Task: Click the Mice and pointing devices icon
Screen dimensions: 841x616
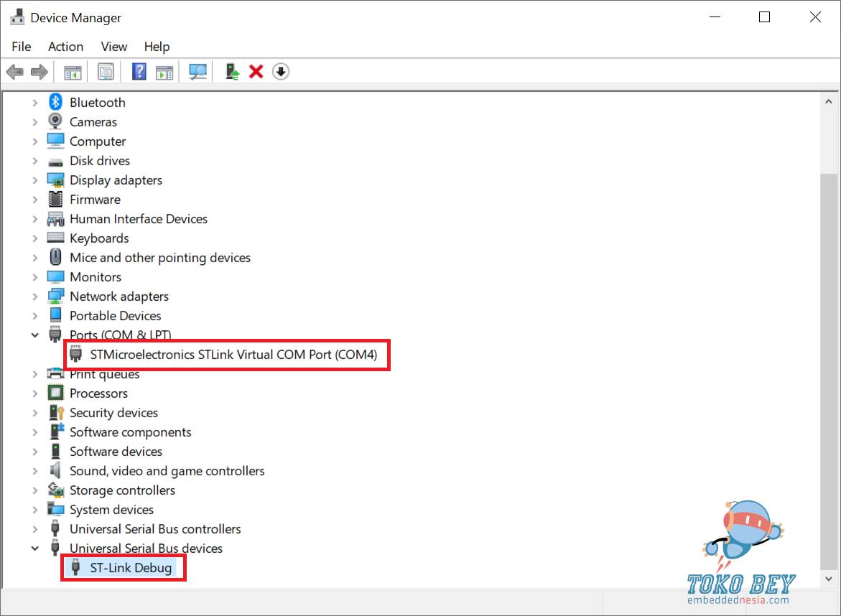Action: point(55,257)
